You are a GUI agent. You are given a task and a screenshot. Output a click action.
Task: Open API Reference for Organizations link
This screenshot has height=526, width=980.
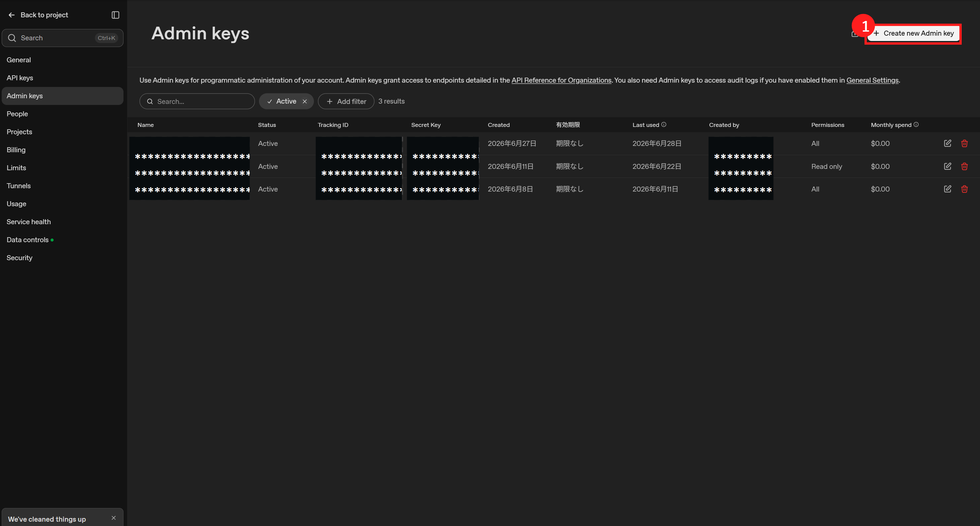(561, 80)
